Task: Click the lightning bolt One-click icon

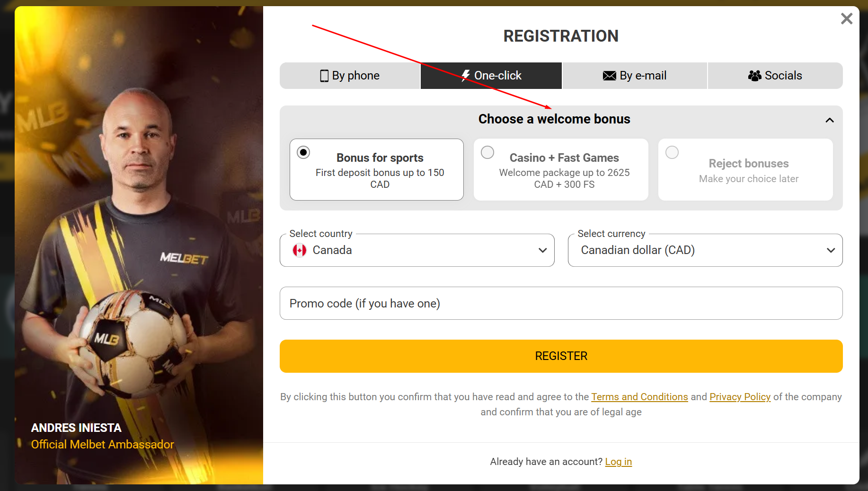Action: (x=466, y=76)
